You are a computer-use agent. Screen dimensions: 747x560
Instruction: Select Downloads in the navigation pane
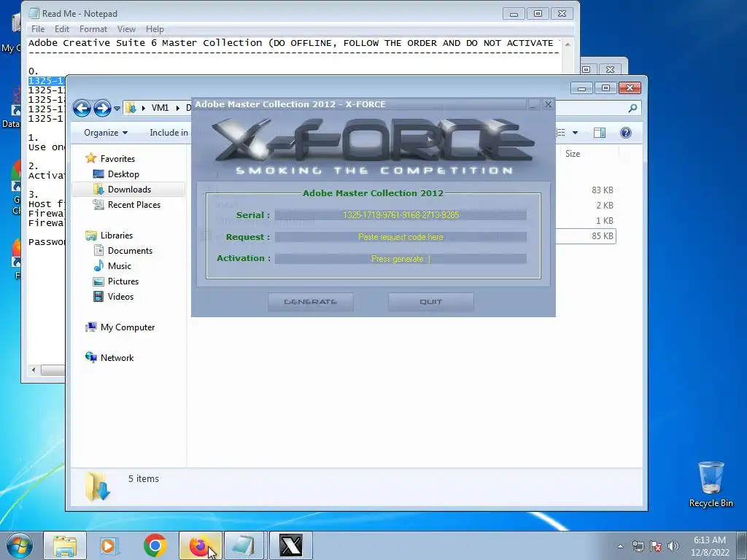click(128, 189)
